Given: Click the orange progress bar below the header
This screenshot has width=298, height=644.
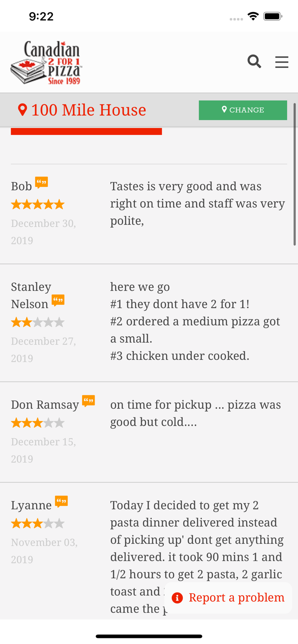Looking at the screenshot, I should (86, 130).
